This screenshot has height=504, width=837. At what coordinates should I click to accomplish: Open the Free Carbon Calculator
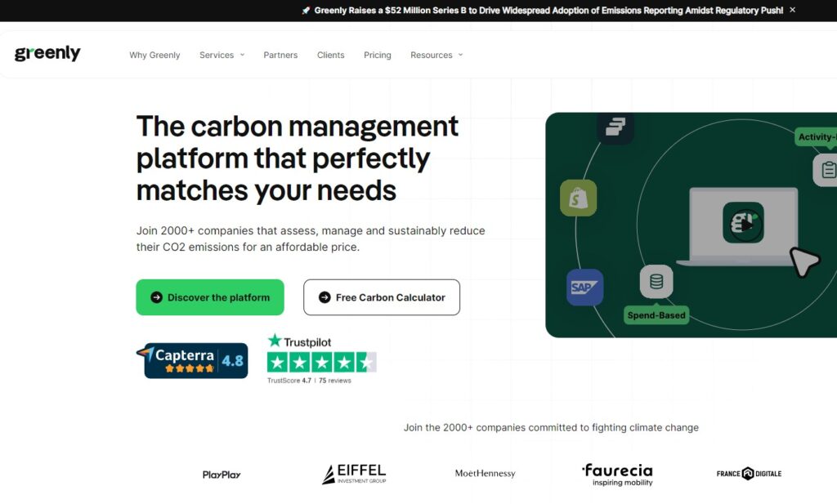[382, 297]
